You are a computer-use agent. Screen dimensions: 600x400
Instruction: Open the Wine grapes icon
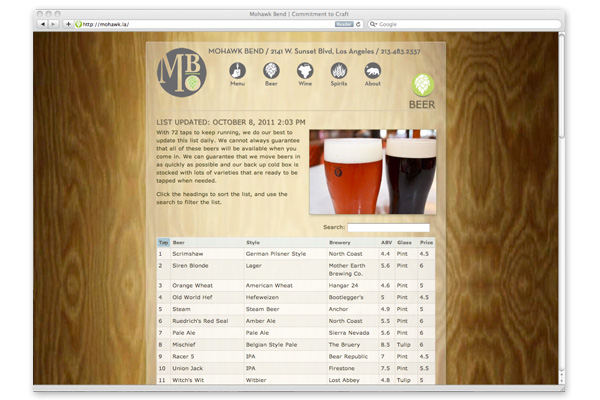click(305, 71)
